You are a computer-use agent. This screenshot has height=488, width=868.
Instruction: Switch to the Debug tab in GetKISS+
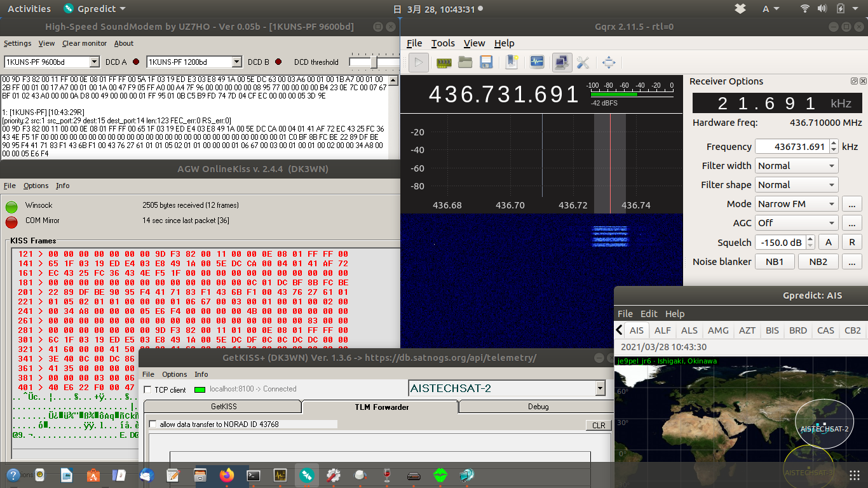tap(538, 407)
